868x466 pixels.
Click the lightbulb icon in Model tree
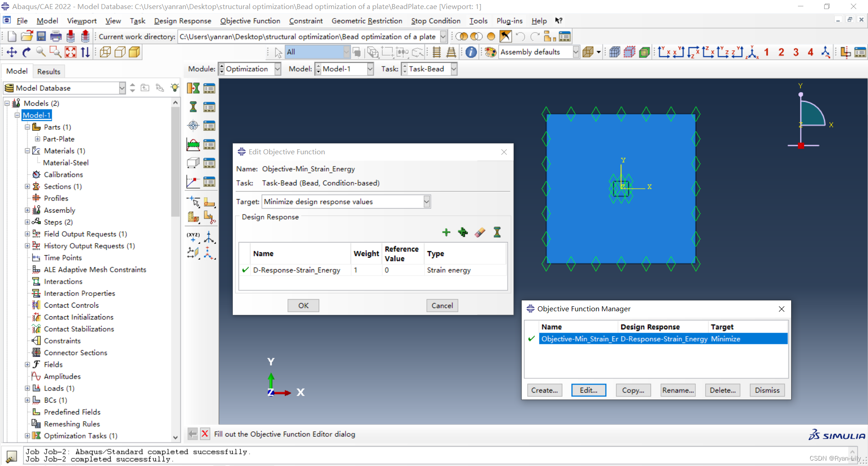175,88
